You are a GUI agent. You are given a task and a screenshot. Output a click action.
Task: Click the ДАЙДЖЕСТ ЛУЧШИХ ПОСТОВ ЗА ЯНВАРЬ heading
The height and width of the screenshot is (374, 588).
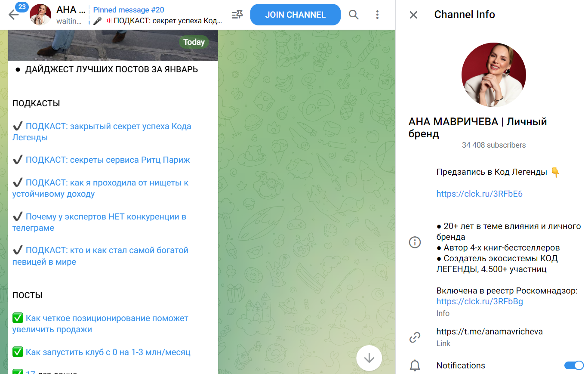pyautogui.click(x=111, y=69)
